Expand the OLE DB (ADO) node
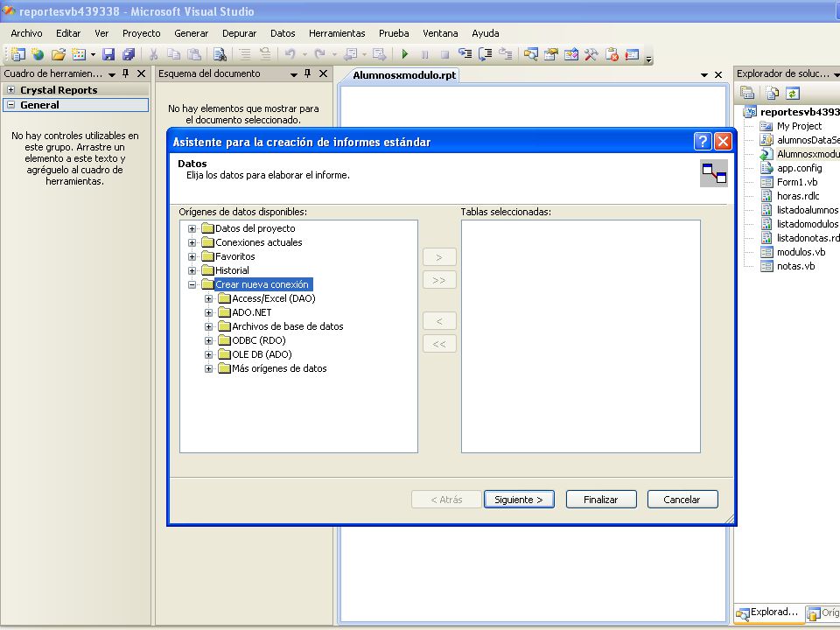This screenshot has width=840, height=630. (209, 354)
